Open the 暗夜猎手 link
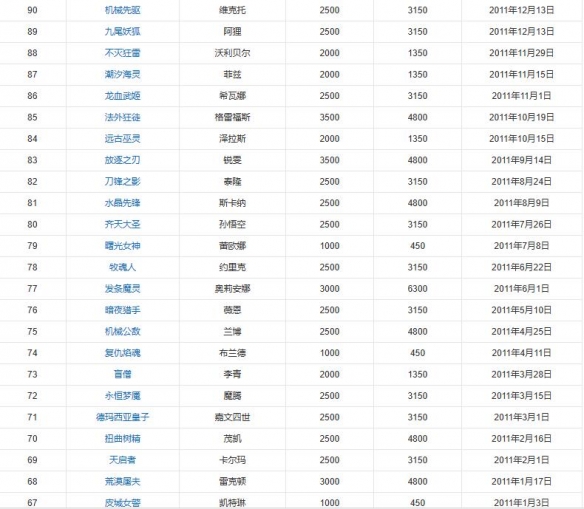The height and width of the screenshot is (509, 584). tap(123, 310)
